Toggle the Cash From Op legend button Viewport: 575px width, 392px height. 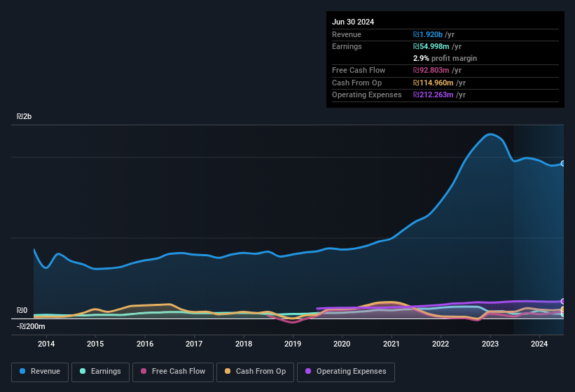point(255,372)
